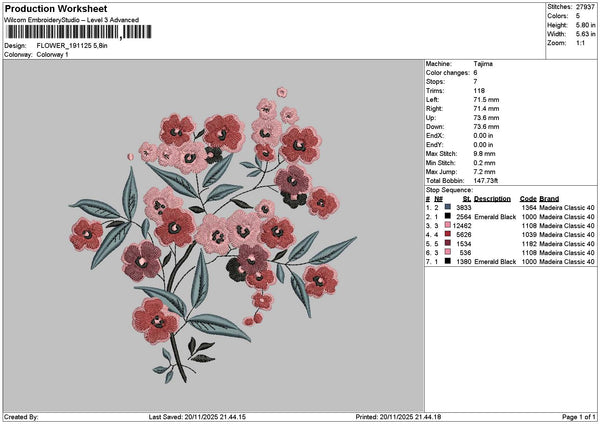The width and height of the screenshot is (600, 424).
Task: Click the maroon swatch next to 1534
Action: click(x=448, y=243)
